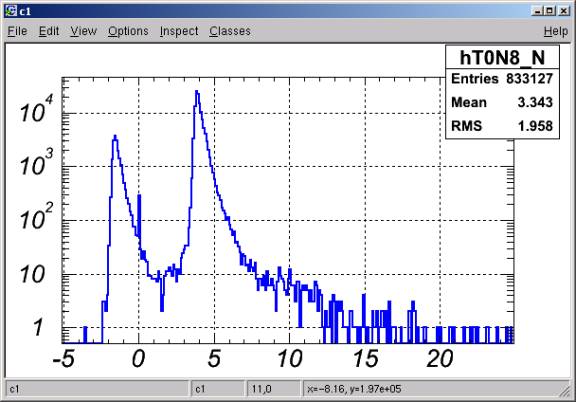Minimize the c1 canvas window

[537, 11]
